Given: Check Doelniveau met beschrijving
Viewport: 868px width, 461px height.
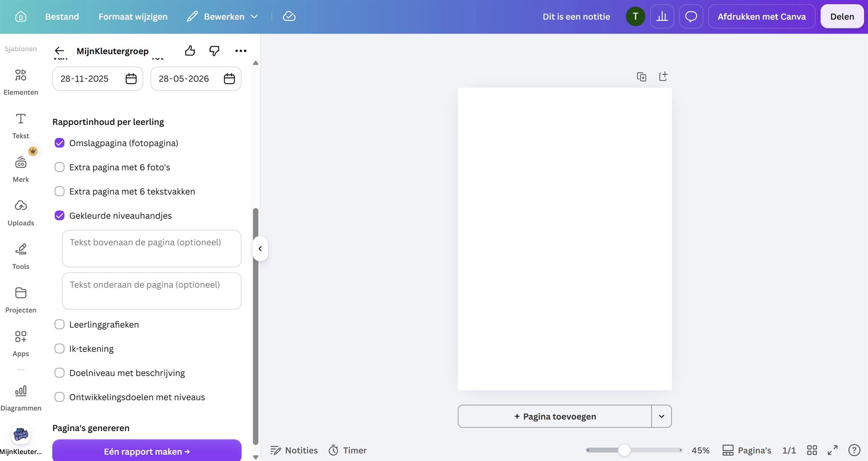Looking at the screenshot, I should [59, 373].
